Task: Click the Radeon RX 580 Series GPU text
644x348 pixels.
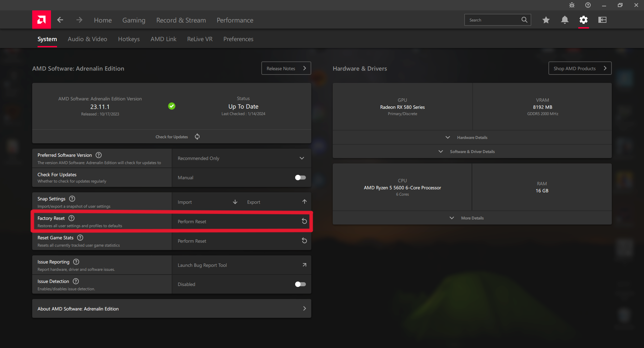Action: pos(402,107)
